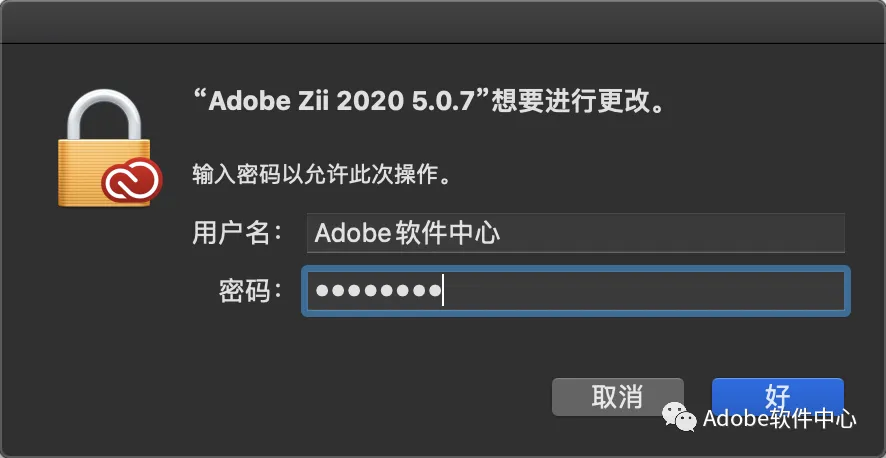Place cursor after the last password dot

click(x=444, y=291)
